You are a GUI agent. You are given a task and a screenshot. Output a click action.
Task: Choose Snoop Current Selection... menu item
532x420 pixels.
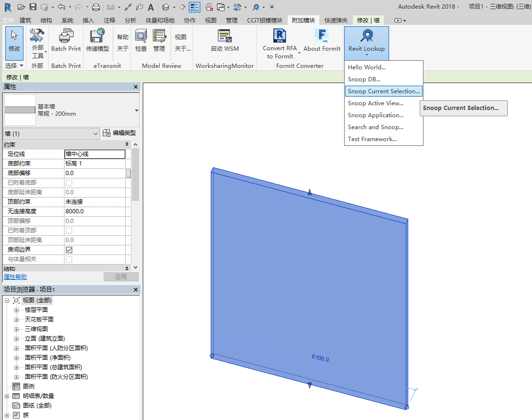384,91
